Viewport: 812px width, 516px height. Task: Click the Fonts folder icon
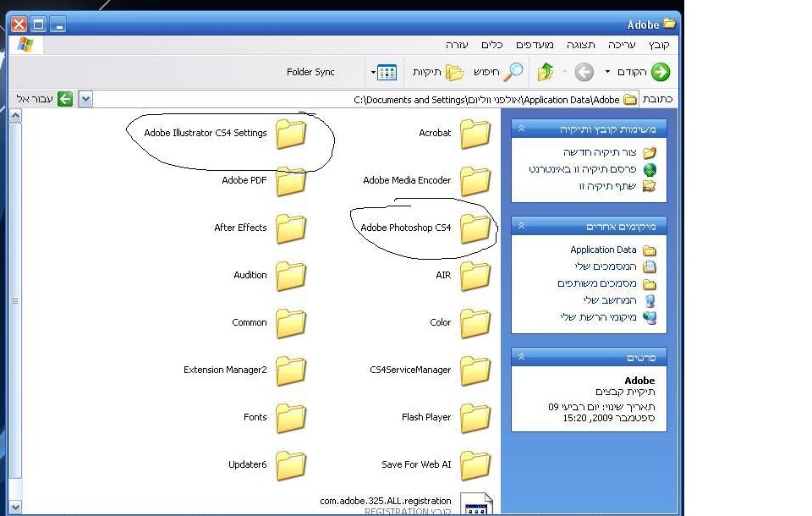click(291, 418)
